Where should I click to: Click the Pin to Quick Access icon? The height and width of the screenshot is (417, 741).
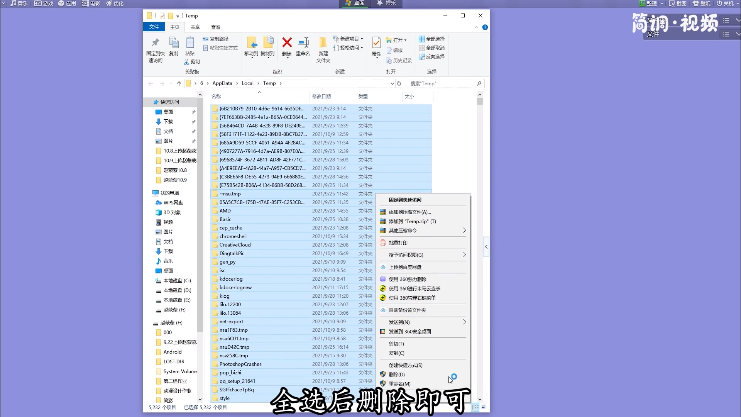tap(155, 46)
